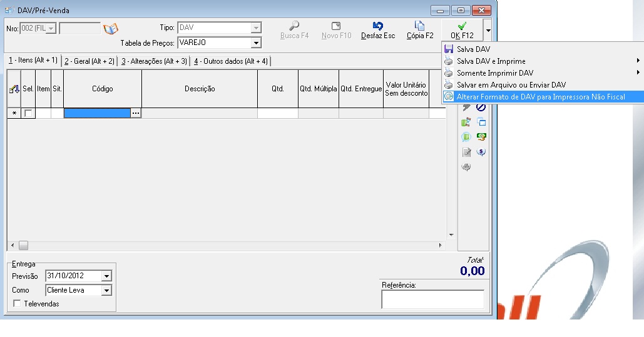Tick the Sel. checkbox in new row
Image resolution: width=644 pixels, height=337 pixels.
pos(28,113)
